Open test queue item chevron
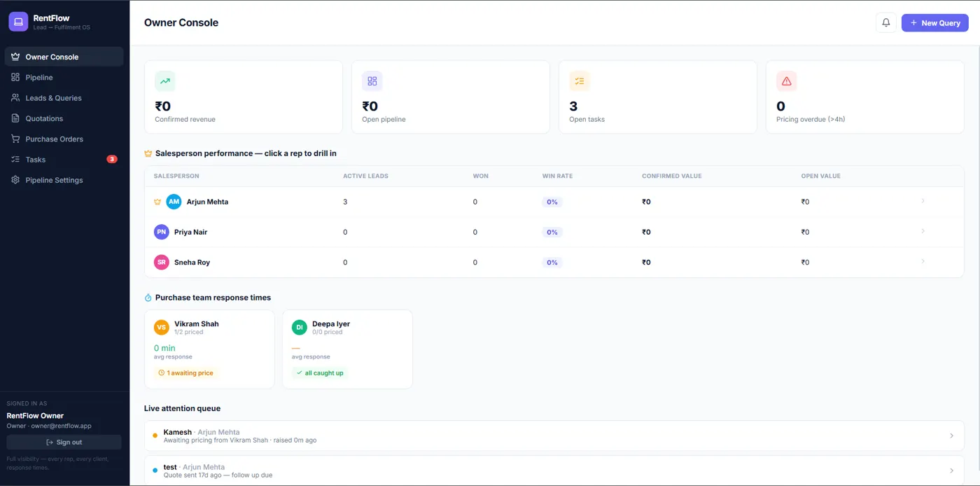This screenshot has width=980, height=486. (951, 471)
